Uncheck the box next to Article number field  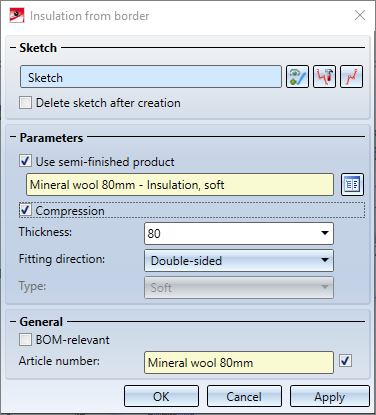tap(345, 361)
